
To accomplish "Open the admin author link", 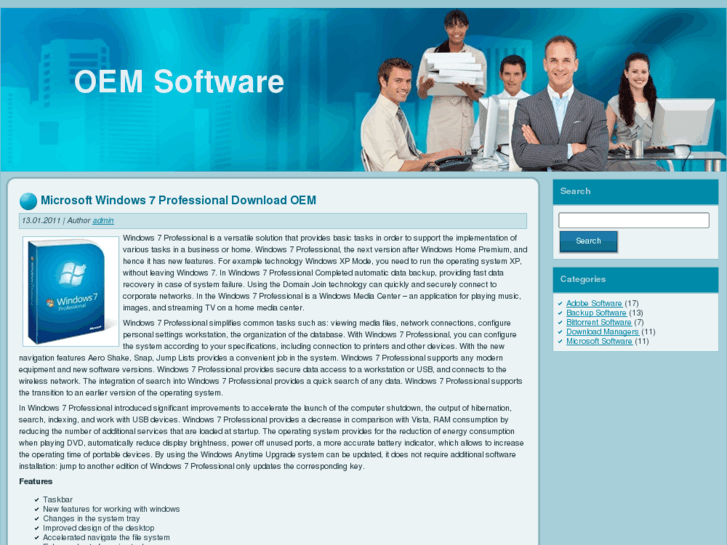I will click(x=103, y=220).
